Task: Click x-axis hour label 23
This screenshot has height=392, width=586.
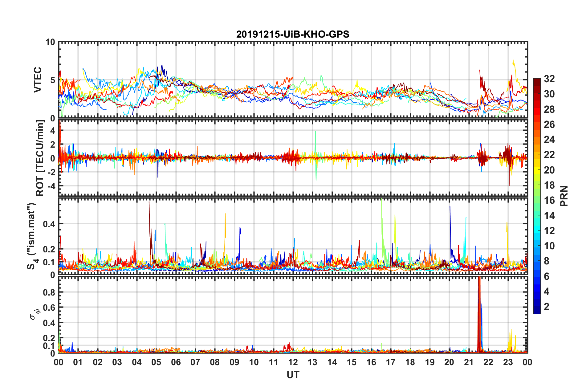Action: tap(508, 362)
